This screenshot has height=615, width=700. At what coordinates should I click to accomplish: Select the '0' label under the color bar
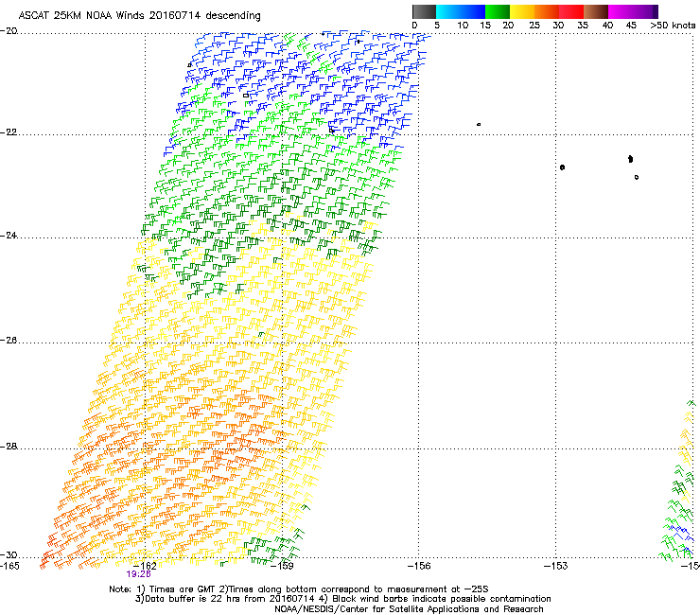coord(414,26)
